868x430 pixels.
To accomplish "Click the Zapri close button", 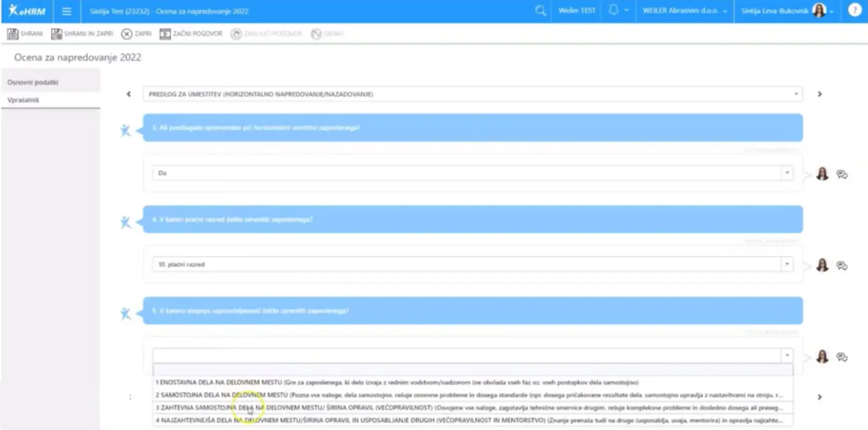I will pos(137,34).
